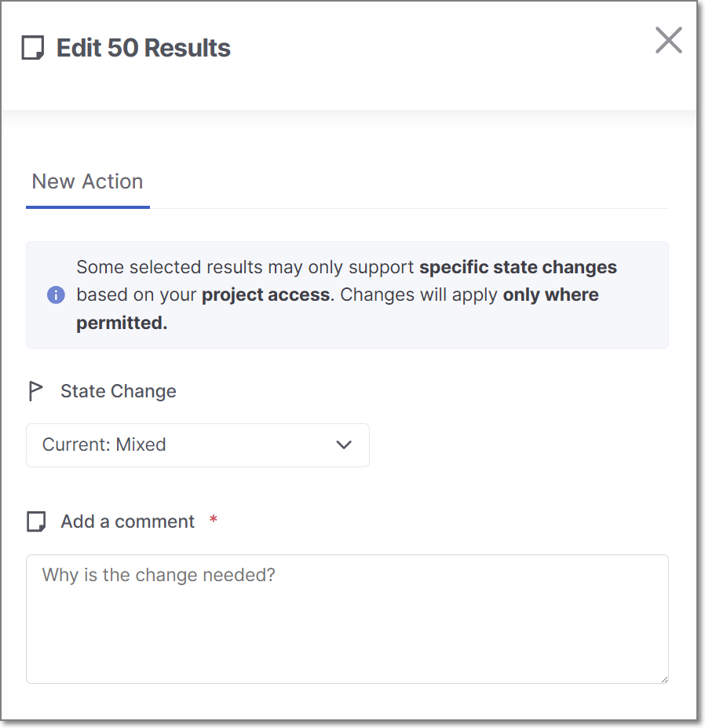Click the bold project access text
Image resolution: width=705 pixels, height=728 pixels.
(x=266, y=295)
